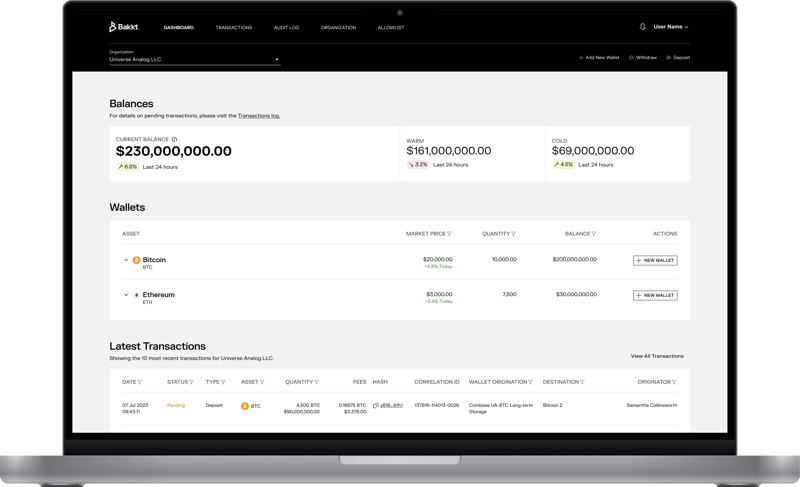Go to the Dashboard tab

[x=179, y=28]
